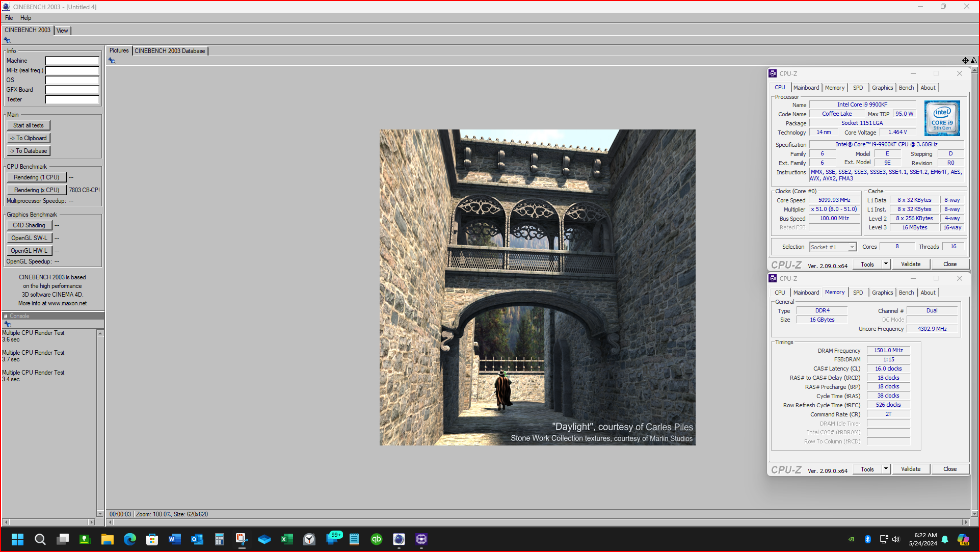This screenshot has width=980, height=552.
Task: Click the '3.4 sec' console entry
Action: click(x=11, y=379)
